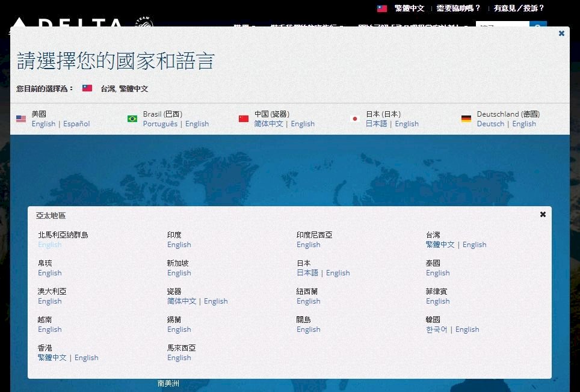Select English for 台灣

(x=475, y=245)
